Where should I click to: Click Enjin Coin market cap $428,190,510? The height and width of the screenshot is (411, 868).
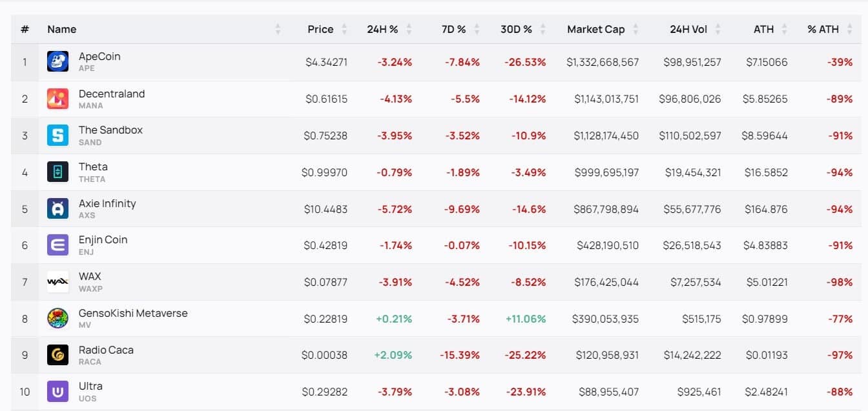(x=608, y=245)
